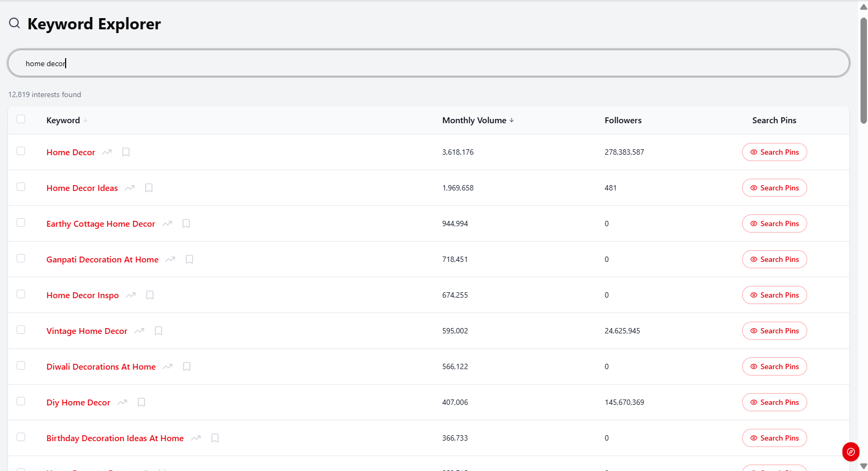Image resolution: width=868 pixels, height=471 pixels.
Task: Show trend for Diwali Decorations At Home
Action: click(168, 366)
